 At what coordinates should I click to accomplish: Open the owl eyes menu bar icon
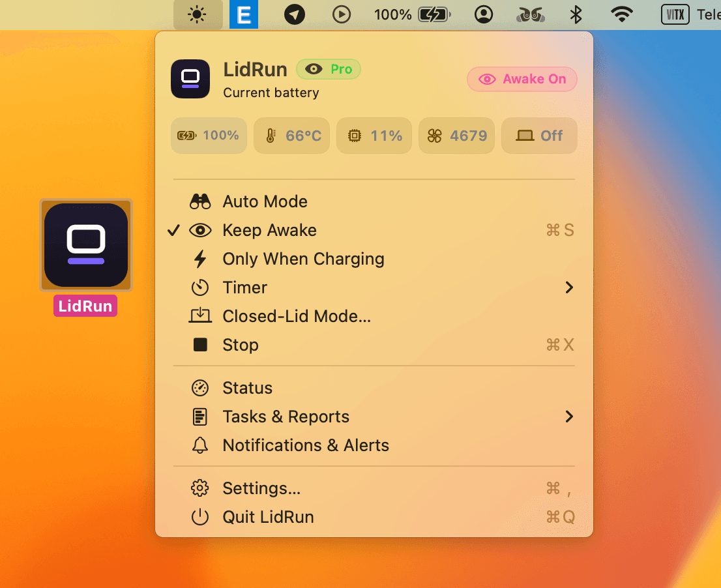coord(531,15)
